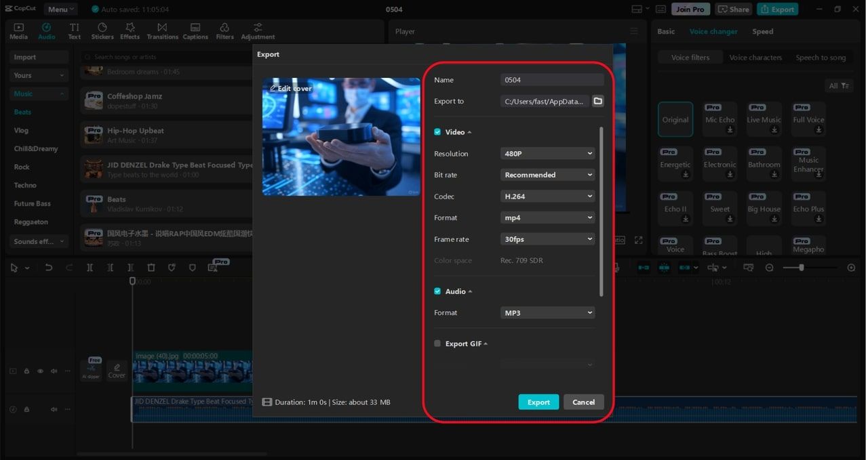Switch to the Speed tab
The width and height of the screenshot is (868, 460).
point(762,31)
